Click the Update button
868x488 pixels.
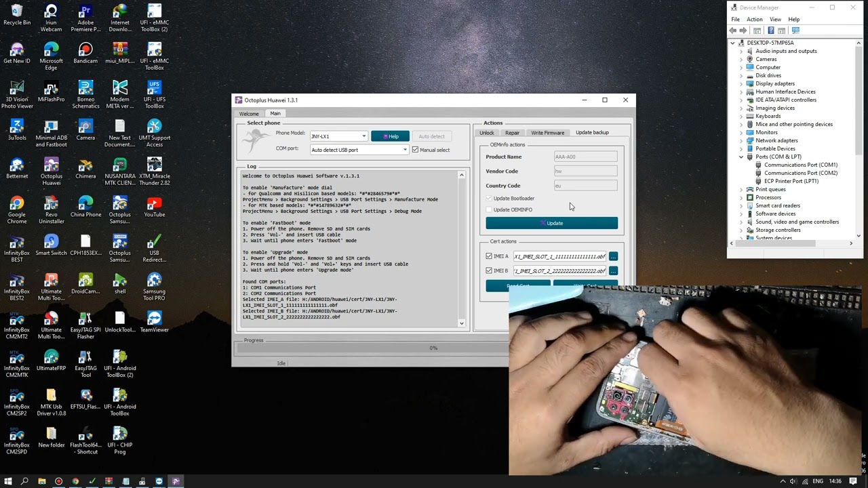pyautogui.click(x=551, y=223)
